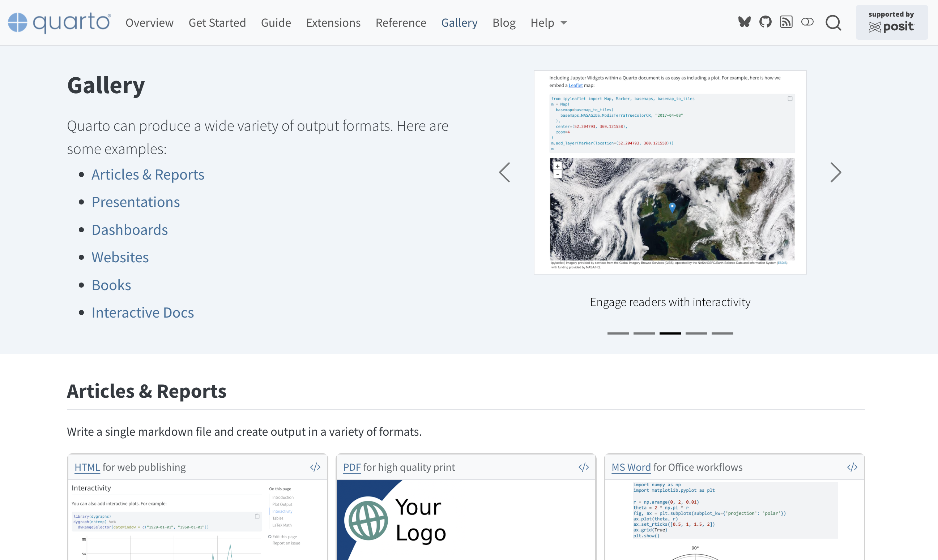Select the last carousel slide indicator
The image size is (938, 560).
[x=722, y=333]
